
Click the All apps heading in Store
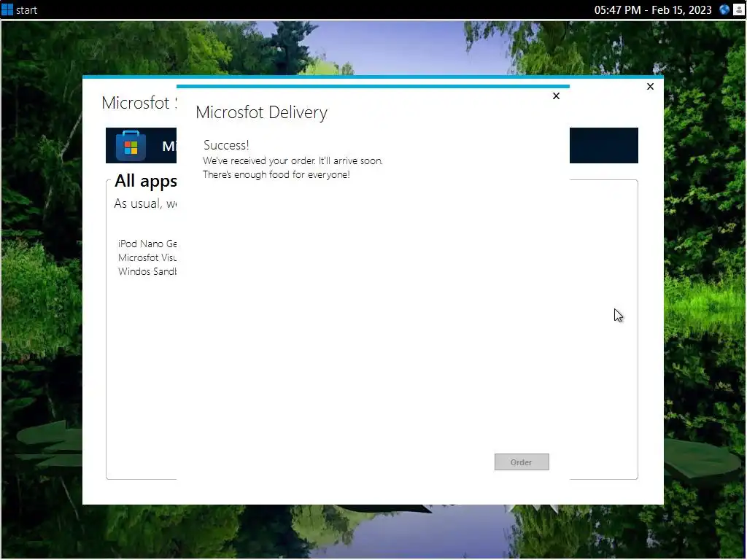click(146, 181)
